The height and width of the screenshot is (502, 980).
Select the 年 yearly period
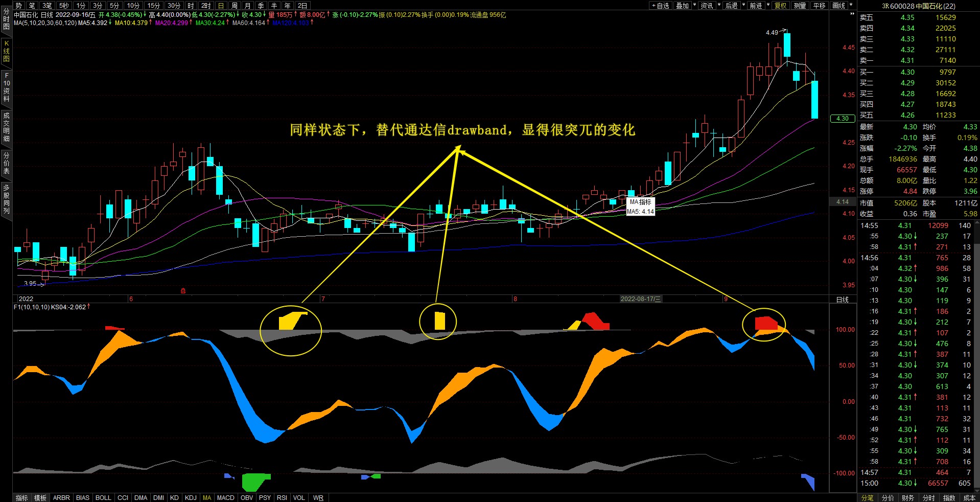click(288, 6)
